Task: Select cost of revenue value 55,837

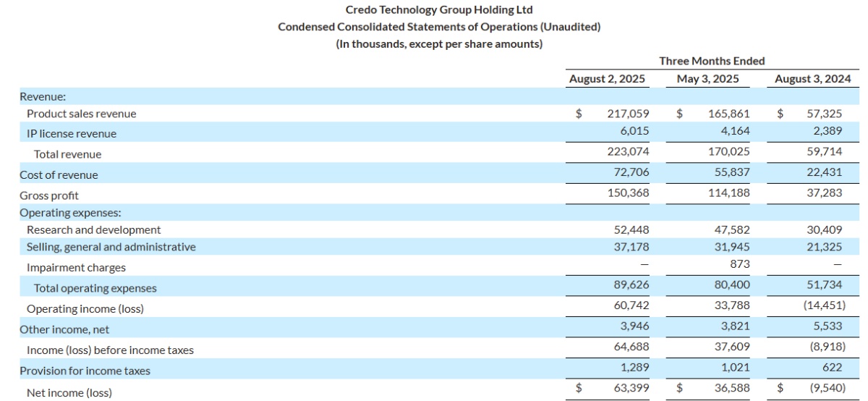Action: click(x=732, y=172)
